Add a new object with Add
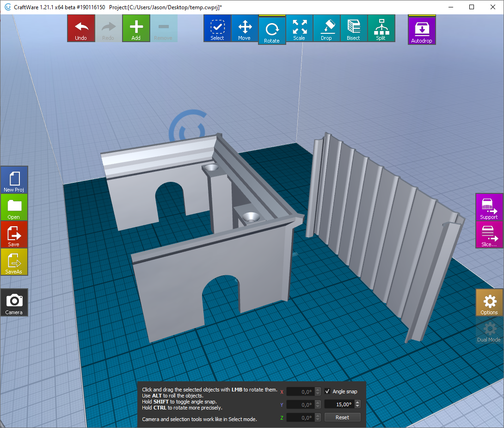Viewport: 504px width, 428px height. pos(136,28)
